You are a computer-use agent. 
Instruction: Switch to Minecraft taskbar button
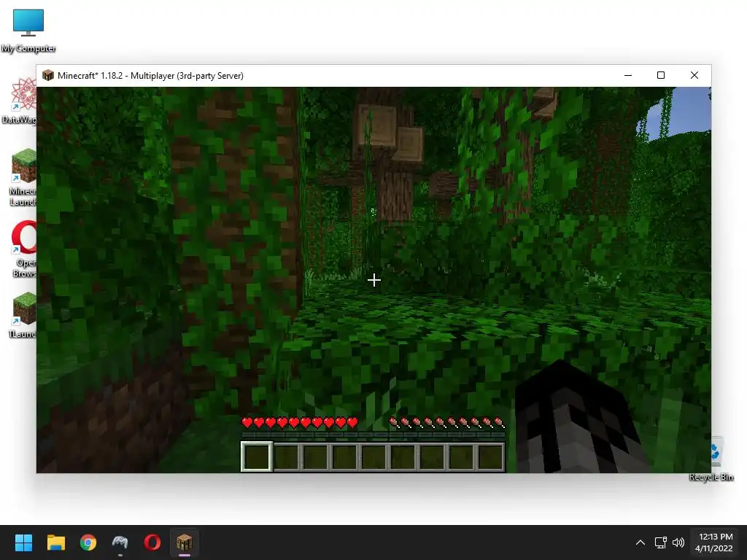185,542
